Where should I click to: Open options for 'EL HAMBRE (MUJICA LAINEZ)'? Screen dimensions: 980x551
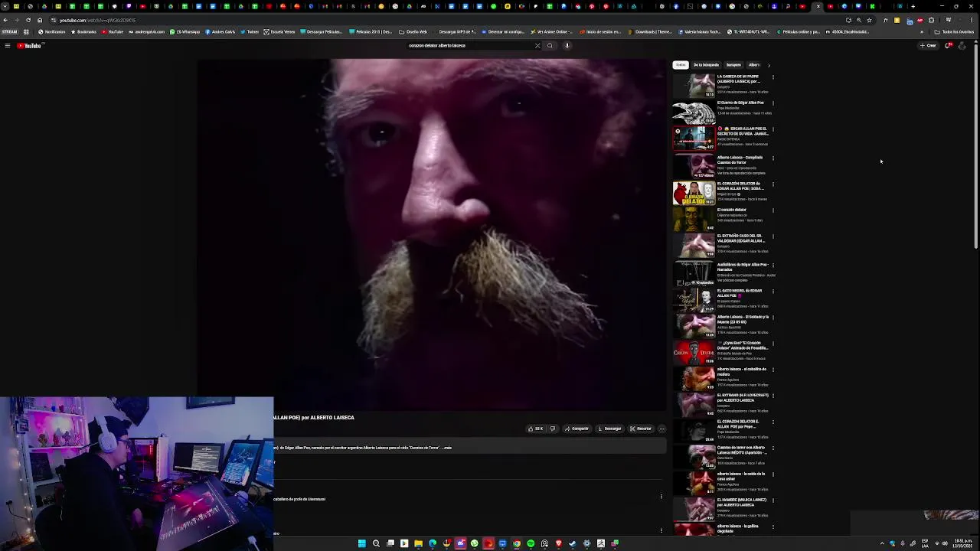coord(773,500)
